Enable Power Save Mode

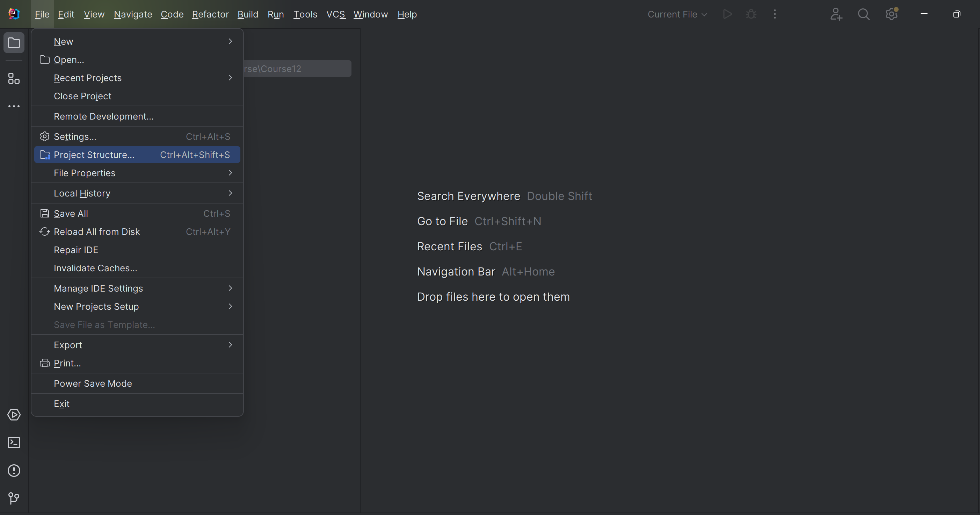tap(93, 383)
